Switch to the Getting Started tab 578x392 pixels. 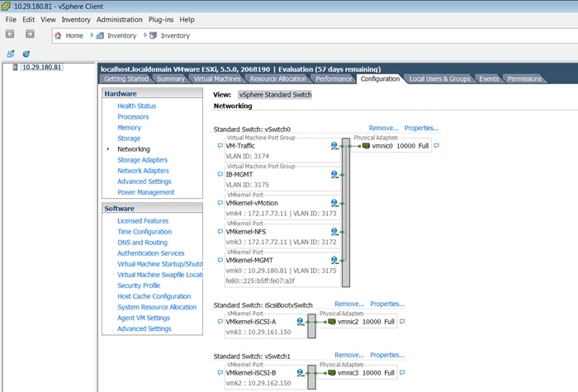point(126,79)
